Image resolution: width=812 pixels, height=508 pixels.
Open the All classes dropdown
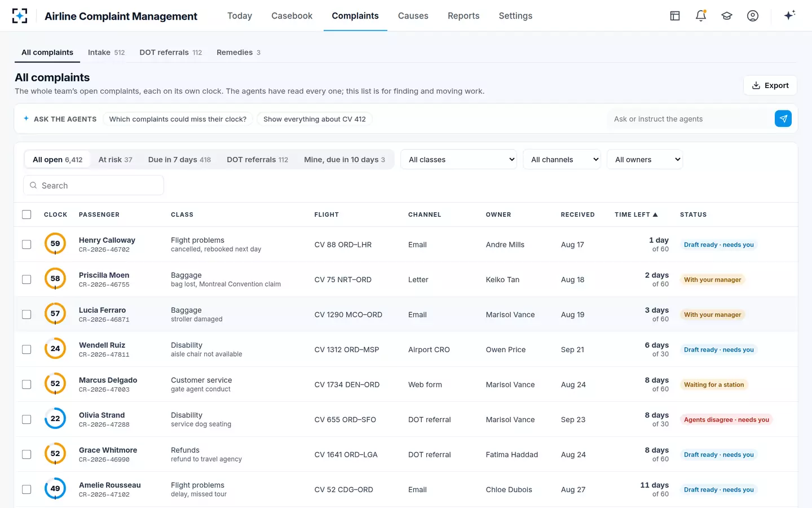pos(459,159)
